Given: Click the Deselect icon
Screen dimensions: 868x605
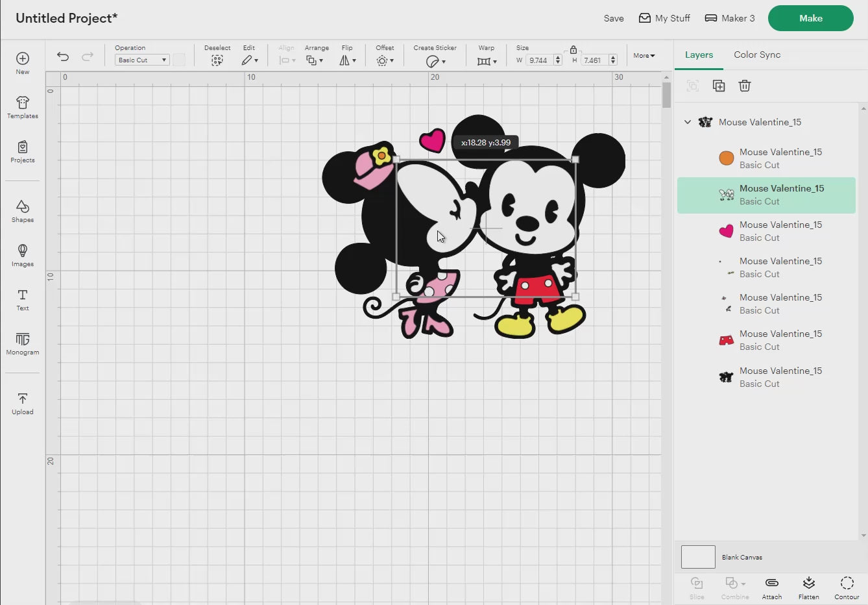Looking at the screenshot, I should (x=217, y=60).
